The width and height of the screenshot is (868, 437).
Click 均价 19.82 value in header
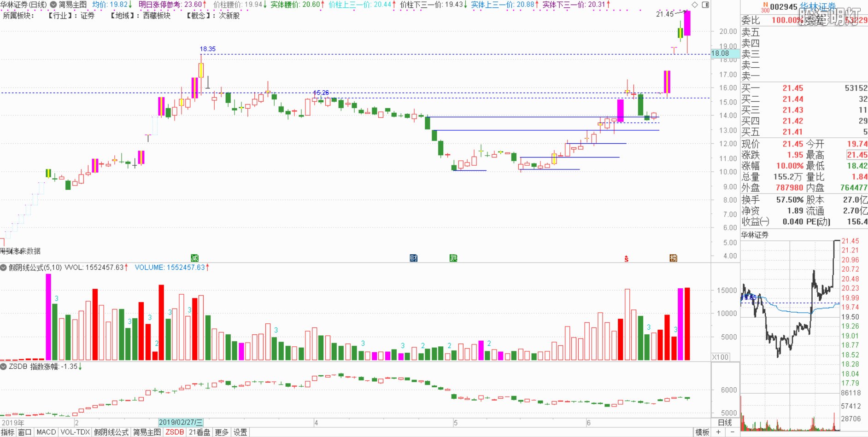112,5
